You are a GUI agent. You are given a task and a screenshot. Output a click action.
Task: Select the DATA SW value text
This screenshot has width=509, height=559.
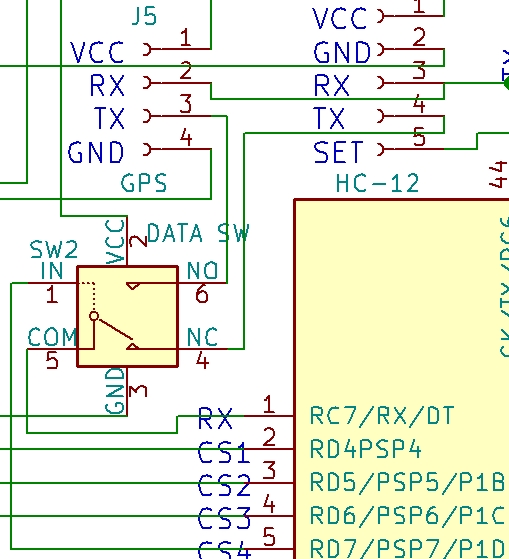pyautogui.click(x=198, y=233)
